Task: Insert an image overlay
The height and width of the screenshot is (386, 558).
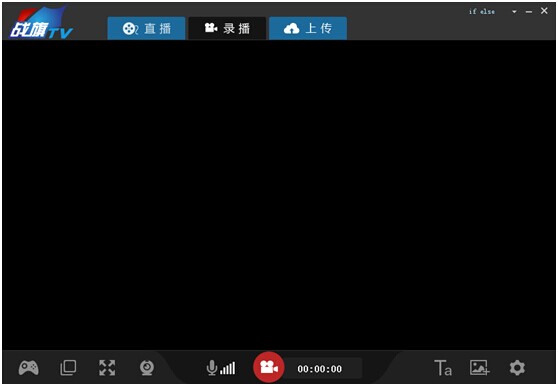Action: point(479,368)
